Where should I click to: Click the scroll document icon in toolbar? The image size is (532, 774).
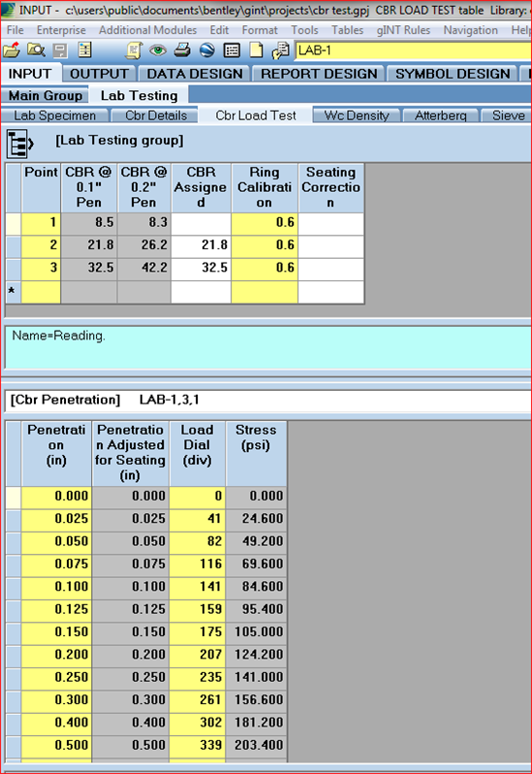(x=133, y=50)
